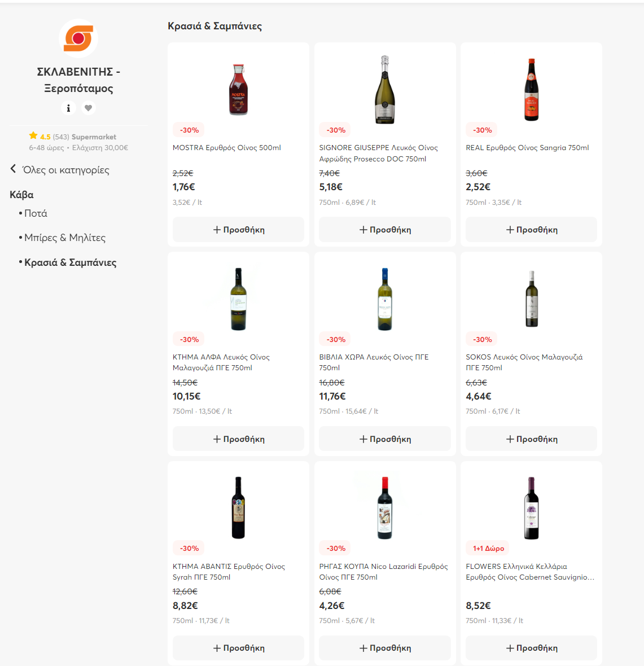Click the '1+1 Δώρο' offer badge
Viewport: 644px width, 666px height.
coord(488,549)
